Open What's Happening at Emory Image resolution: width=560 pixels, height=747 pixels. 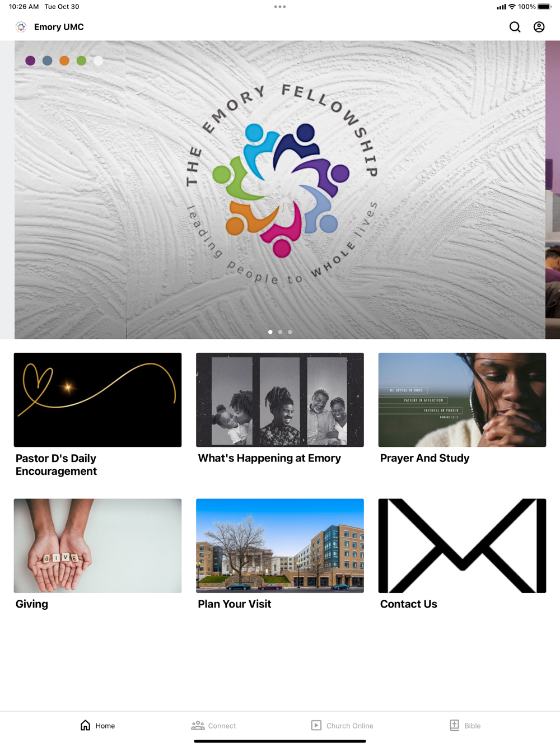pos(280,409)
